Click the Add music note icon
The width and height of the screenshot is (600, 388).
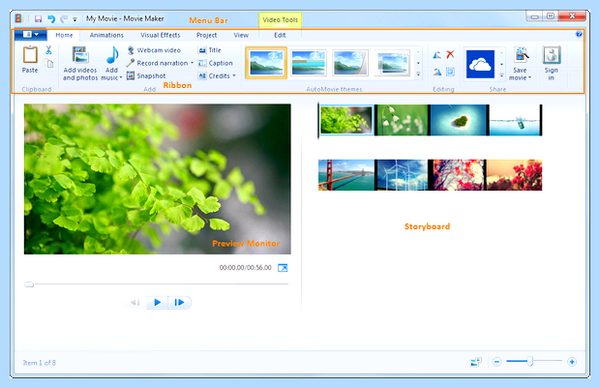point(112,55)
